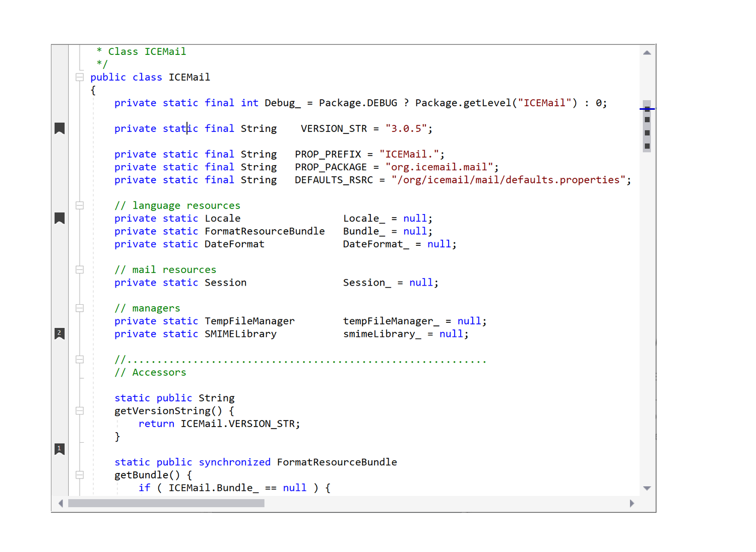Collapse the mail resources code region
Screen dimensions: 756x552
pyautogui.click(x=80, y=269)
